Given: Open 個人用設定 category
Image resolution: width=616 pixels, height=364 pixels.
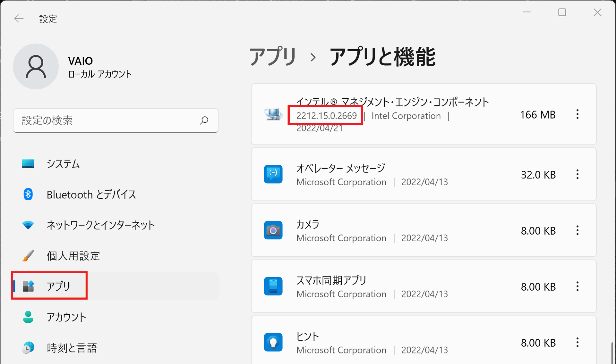Looking at the screenshot, I should [x=116, y=256].
